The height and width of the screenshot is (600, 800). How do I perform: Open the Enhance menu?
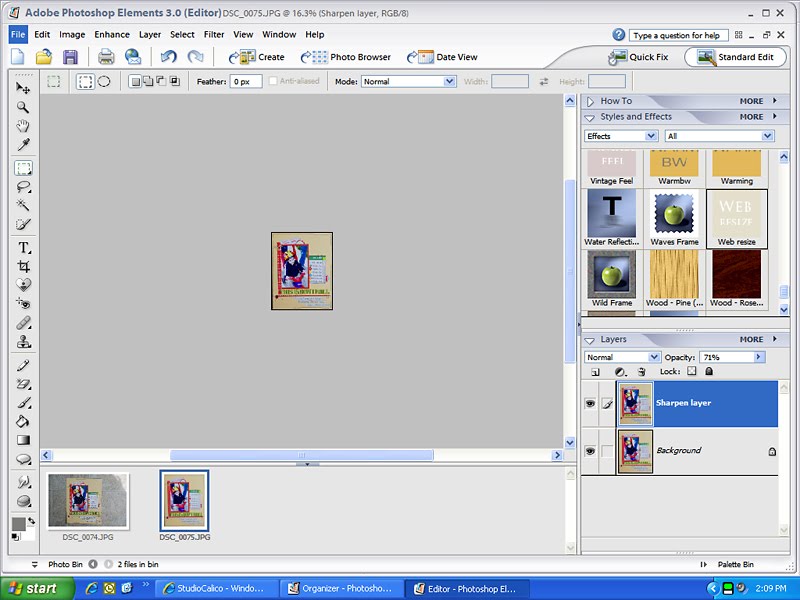point(112,35)
